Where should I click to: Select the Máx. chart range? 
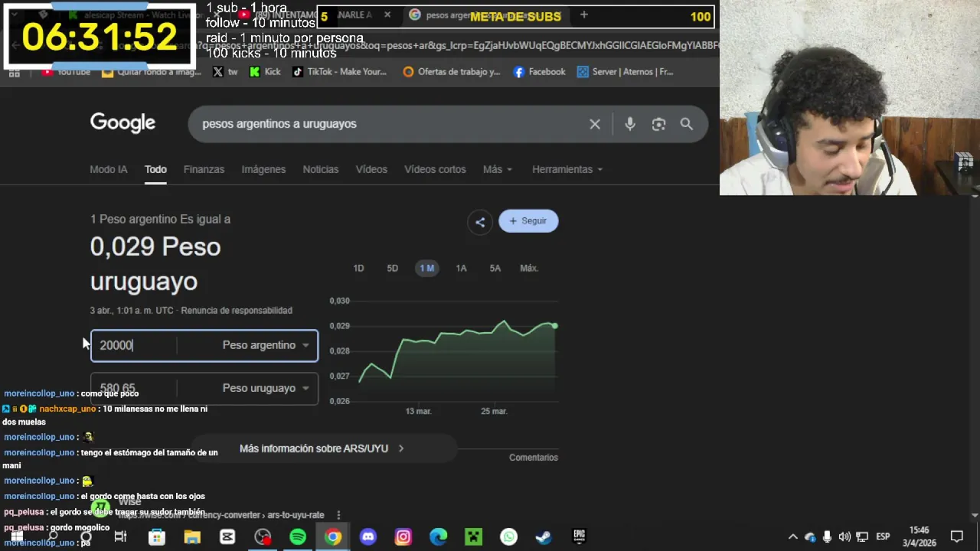529,269
